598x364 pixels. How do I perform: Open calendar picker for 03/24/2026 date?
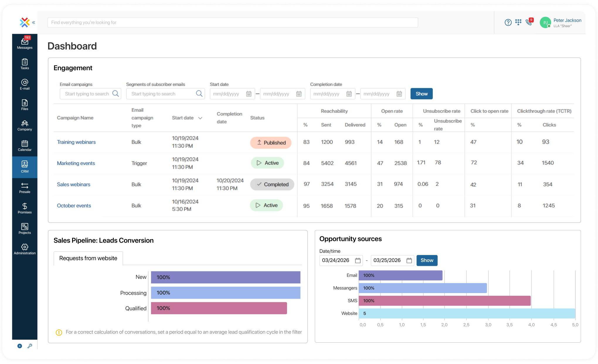(358, 261)
